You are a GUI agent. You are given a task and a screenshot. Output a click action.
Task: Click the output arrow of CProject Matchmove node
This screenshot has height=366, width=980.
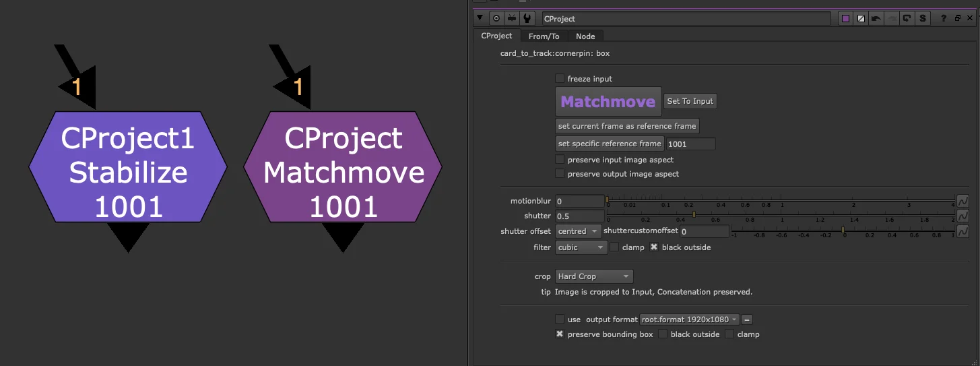click(343, 237)
